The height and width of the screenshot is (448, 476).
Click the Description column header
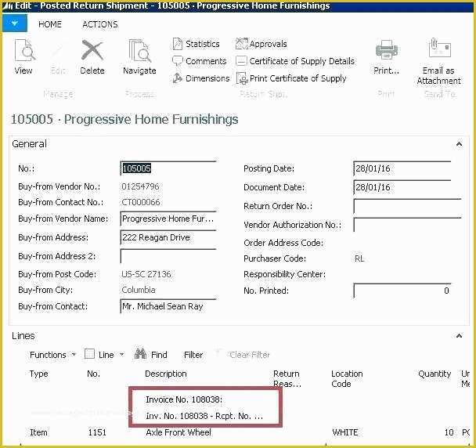(x=166, y=374)
